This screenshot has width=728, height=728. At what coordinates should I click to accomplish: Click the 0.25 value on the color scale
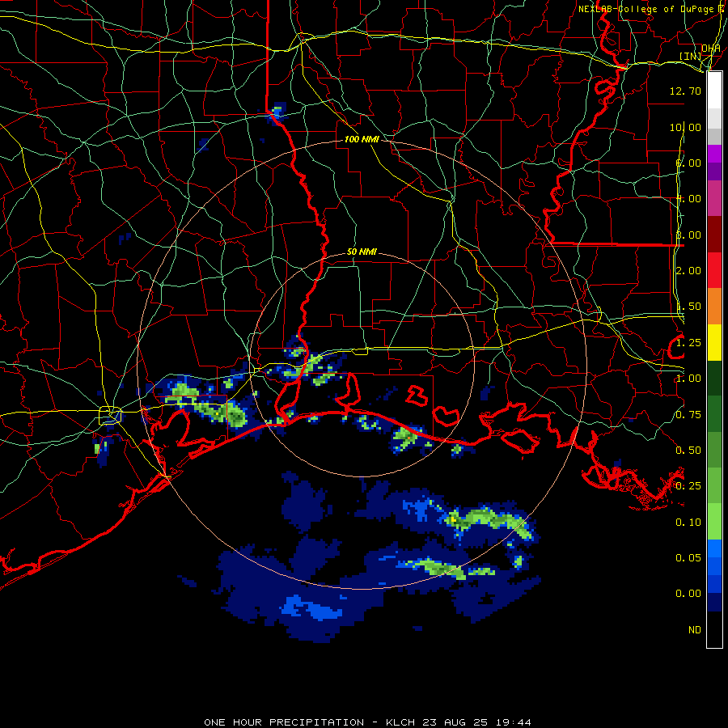coord(688,486)
